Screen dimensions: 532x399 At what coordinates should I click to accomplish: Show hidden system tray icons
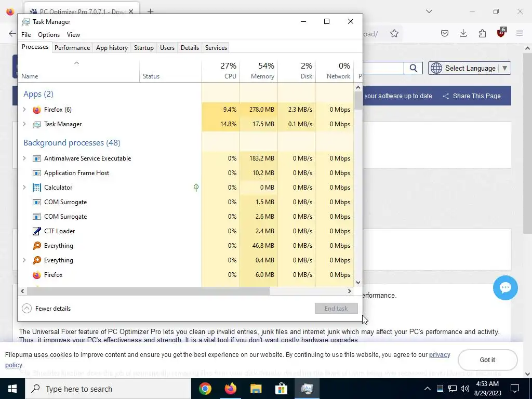[427, 389]
